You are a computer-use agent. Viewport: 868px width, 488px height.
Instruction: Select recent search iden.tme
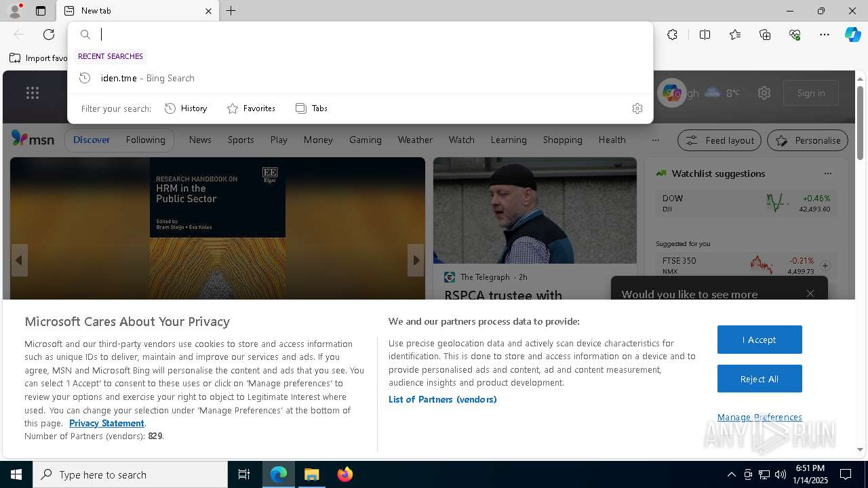pos(360,78)
